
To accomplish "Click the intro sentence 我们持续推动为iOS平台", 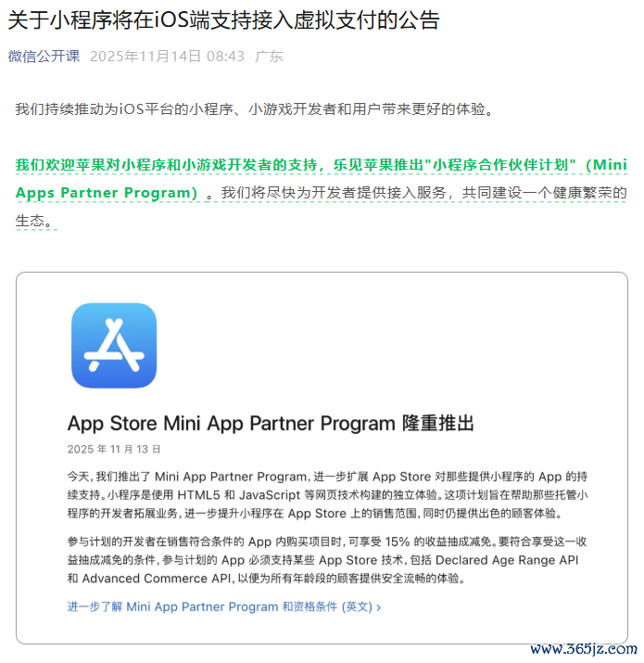I will 255,109.
